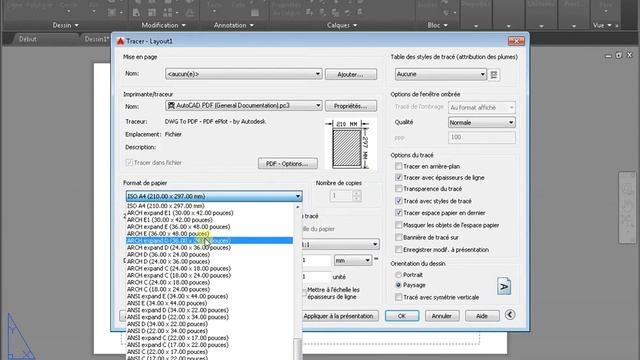The width and height of the screenshot is (640, 360).
Task: Restore the drawing window behind the dialog
Action: click(619, 55)
